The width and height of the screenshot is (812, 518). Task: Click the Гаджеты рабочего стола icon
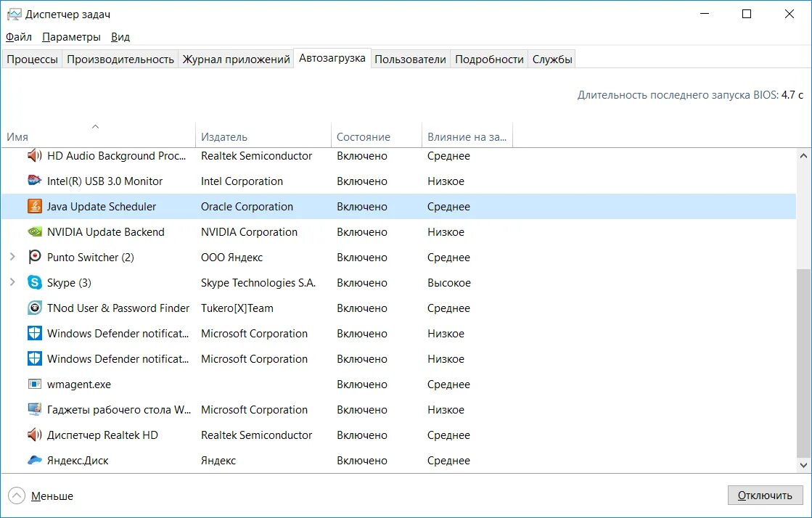coord(34,409)
